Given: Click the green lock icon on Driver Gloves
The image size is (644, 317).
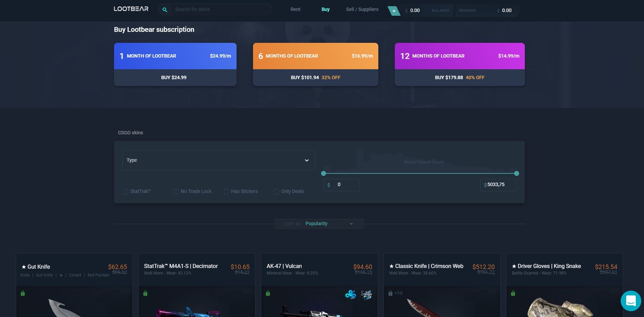Looking at the screenshot, I should pyautogui.click(x=513, y=293).
